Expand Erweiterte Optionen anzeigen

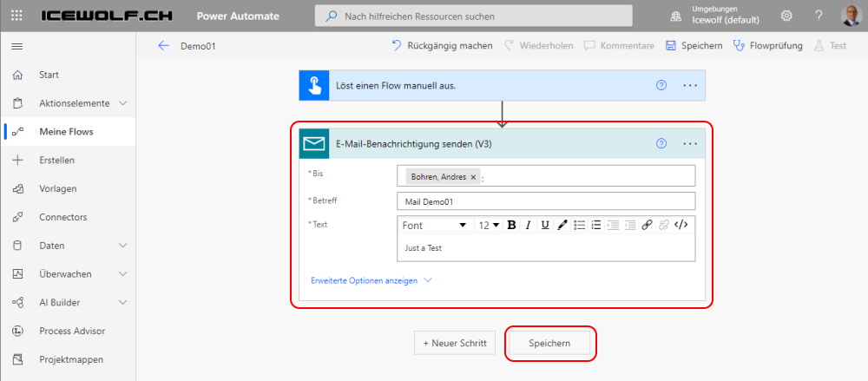point(371,280)
